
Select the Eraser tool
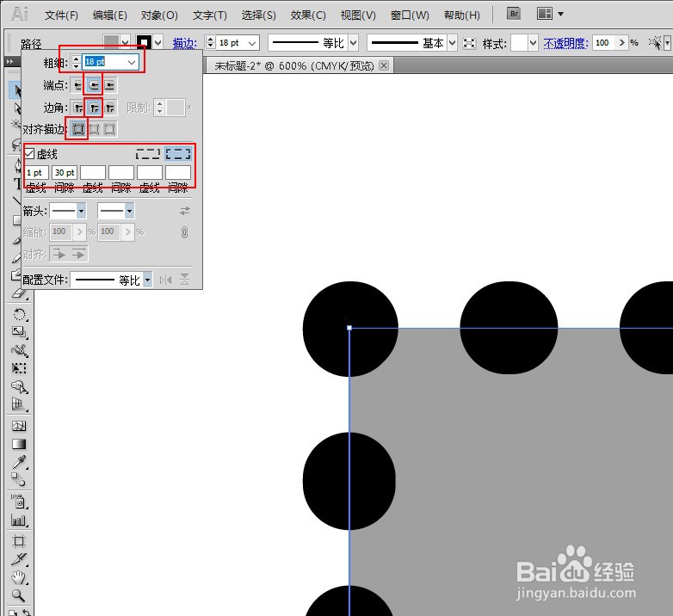[x=19, y=293]
